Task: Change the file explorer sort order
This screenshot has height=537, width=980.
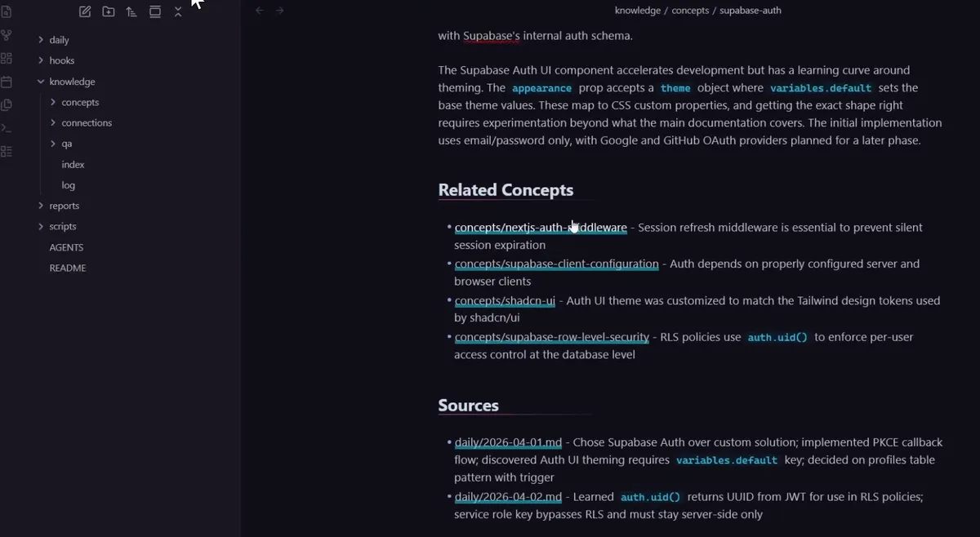Action: click(131, 11)
